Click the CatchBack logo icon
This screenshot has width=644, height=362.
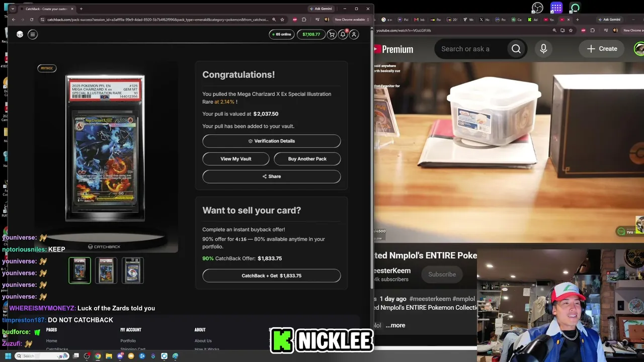click(20, 34)
